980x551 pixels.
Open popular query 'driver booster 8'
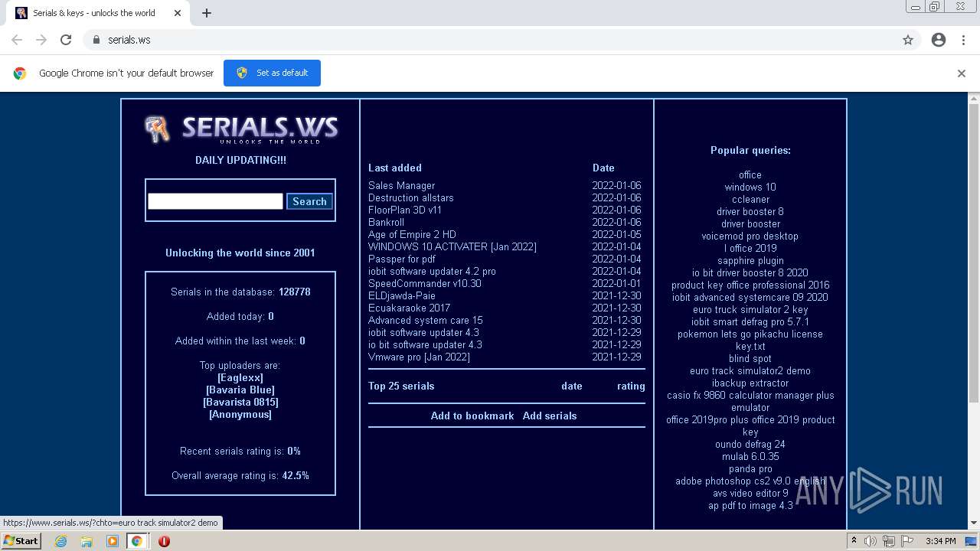[x=750, y=211]
